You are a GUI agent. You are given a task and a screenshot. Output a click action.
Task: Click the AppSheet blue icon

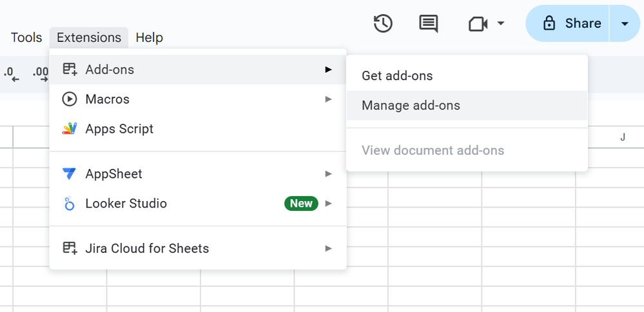(x=69, y=173)
